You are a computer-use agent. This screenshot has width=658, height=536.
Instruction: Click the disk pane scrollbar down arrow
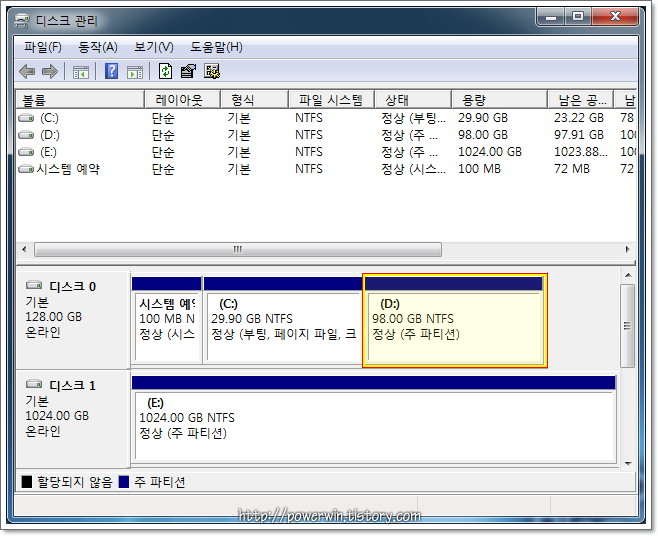[628, 463]
